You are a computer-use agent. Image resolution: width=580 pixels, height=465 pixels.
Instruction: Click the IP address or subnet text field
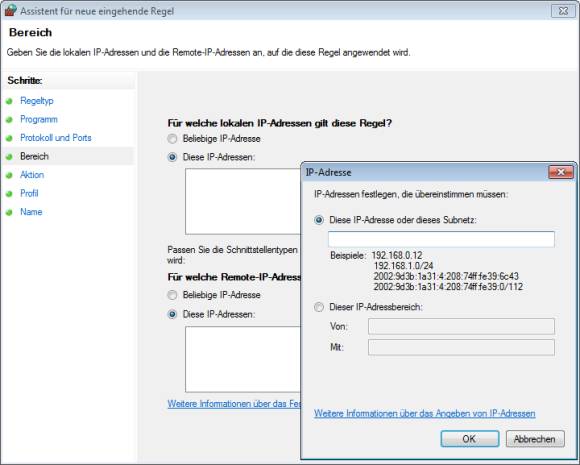(x=441, y=239)
